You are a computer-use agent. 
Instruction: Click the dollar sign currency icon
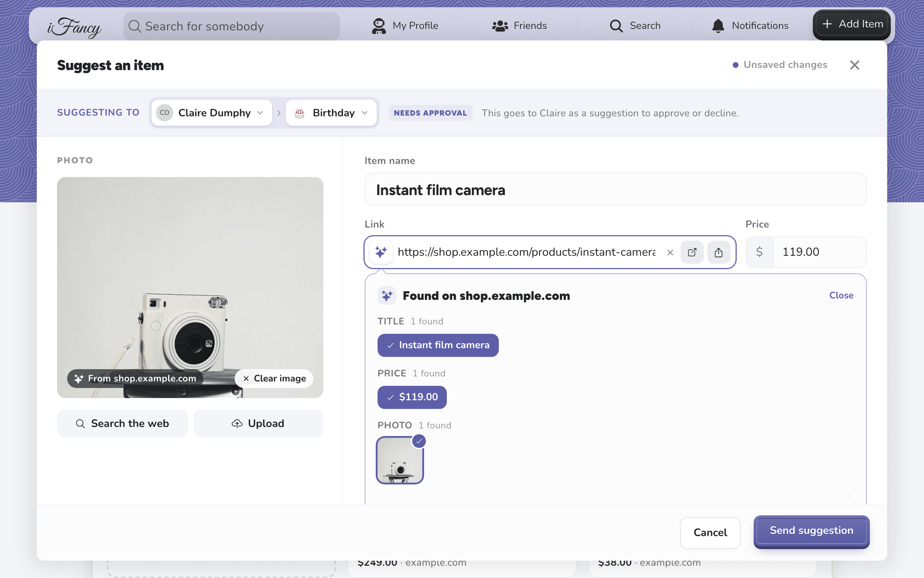(759, 252)
